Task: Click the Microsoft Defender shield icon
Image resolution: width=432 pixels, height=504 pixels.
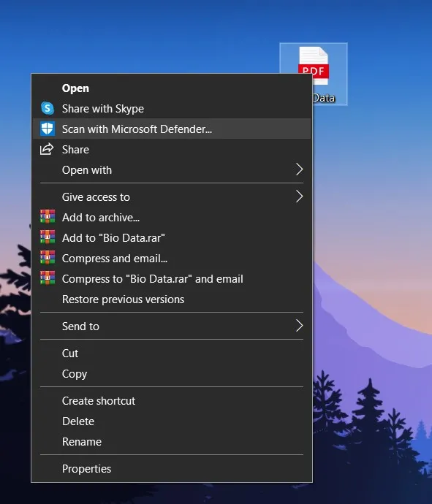Action: pos(48,129)
